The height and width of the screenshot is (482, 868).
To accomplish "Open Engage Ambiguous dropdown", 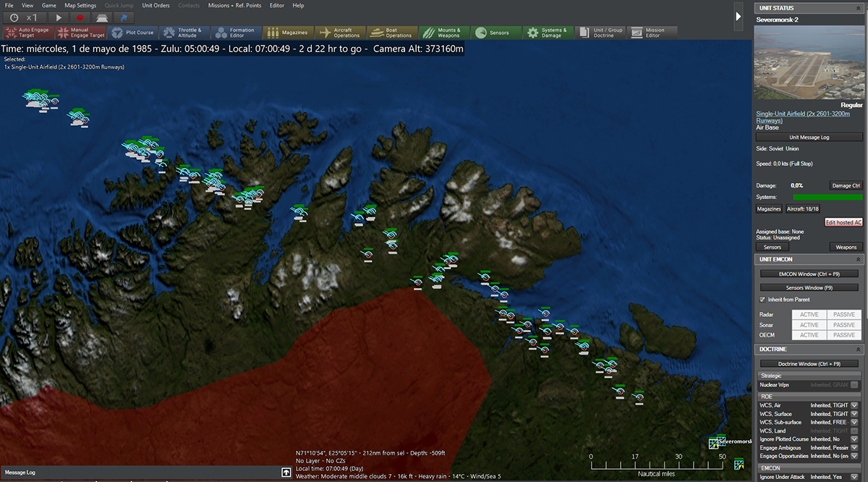I will [854, 448].
